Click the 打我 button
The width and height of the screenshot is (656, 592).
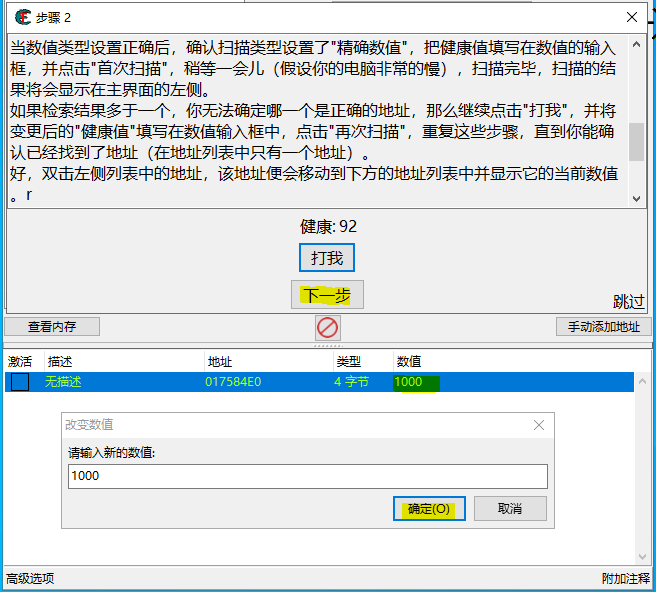point(327,258)
